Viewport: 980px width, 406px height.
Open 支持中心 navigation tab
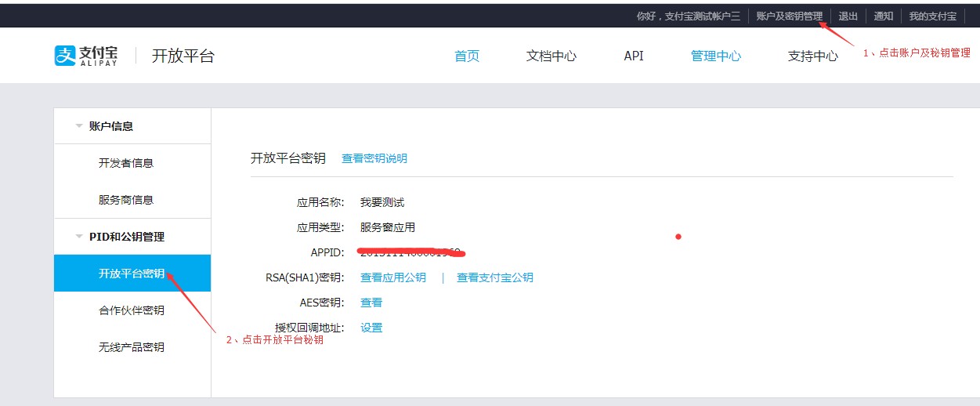(x=813, y=56)
